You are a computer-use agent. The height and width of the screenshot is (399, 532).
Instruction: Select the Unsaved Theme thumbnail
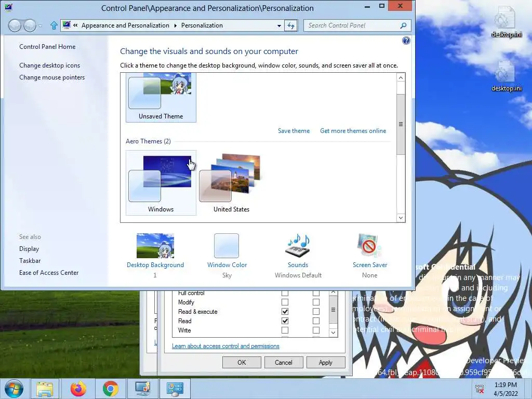(161, 97)
